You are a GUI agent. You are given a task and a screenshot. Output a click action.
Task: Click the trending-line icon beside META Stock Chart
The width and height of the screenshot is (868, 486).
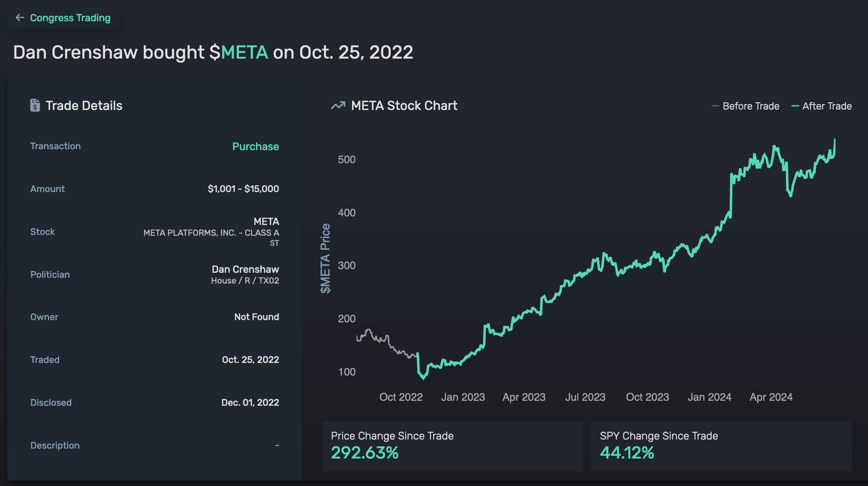336,105
